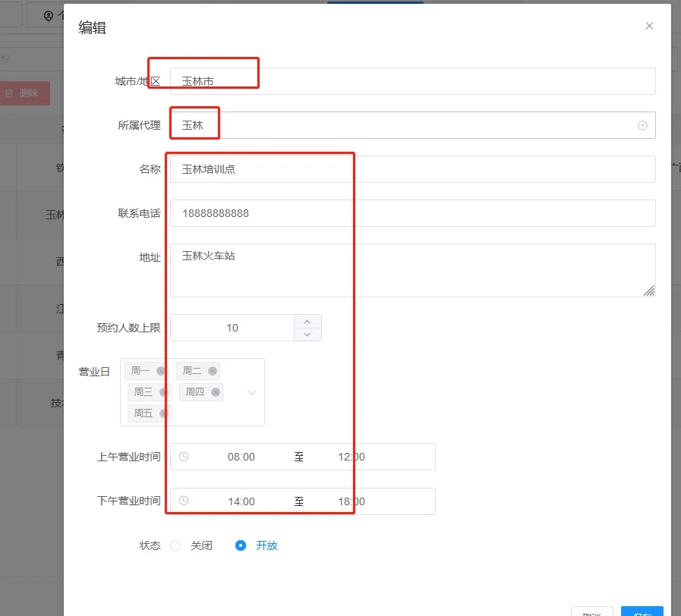
Task: Click the 名称 input field
Action: [x=412, y=169]
